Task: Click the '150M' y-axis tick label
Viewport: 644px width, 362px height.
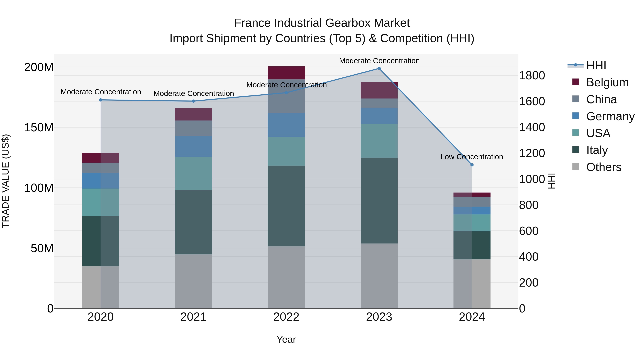Action: (39, 127)
